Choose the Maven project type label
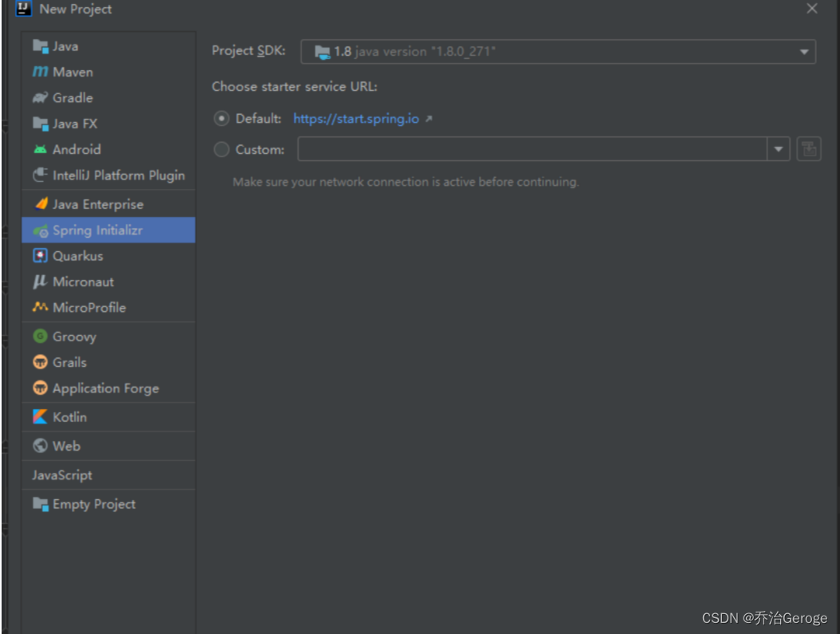Image resolution: width=840 pixels, height=634 pixels. pos(73,72)
